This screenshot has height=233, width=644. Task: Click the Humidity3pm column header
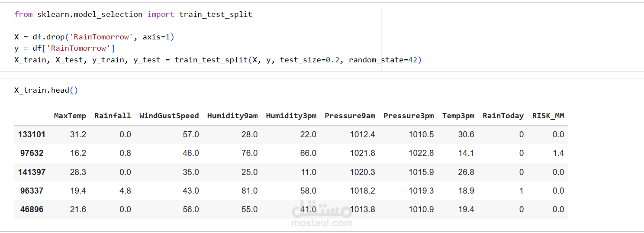(x=291, y=116)
